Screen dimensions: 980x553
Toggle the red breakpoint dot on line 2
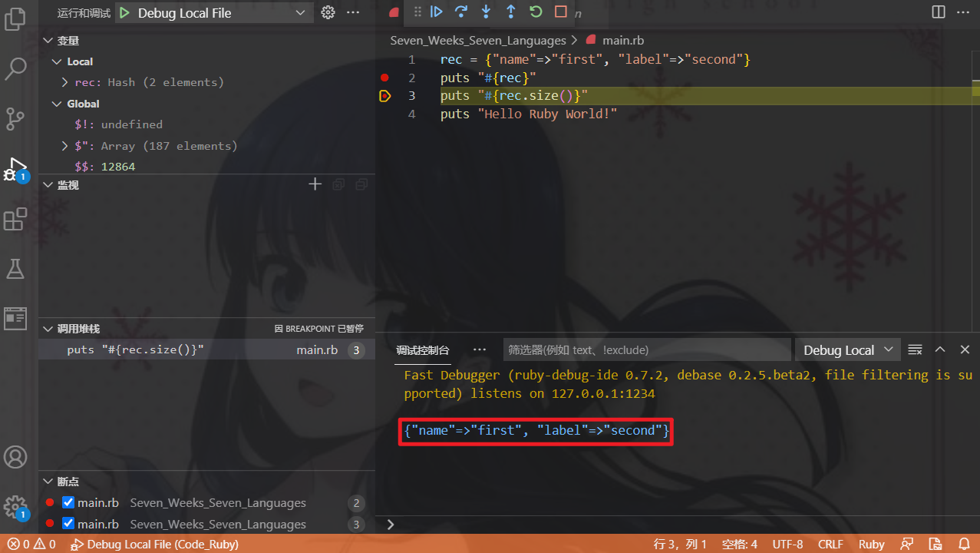tap(384, 77)
